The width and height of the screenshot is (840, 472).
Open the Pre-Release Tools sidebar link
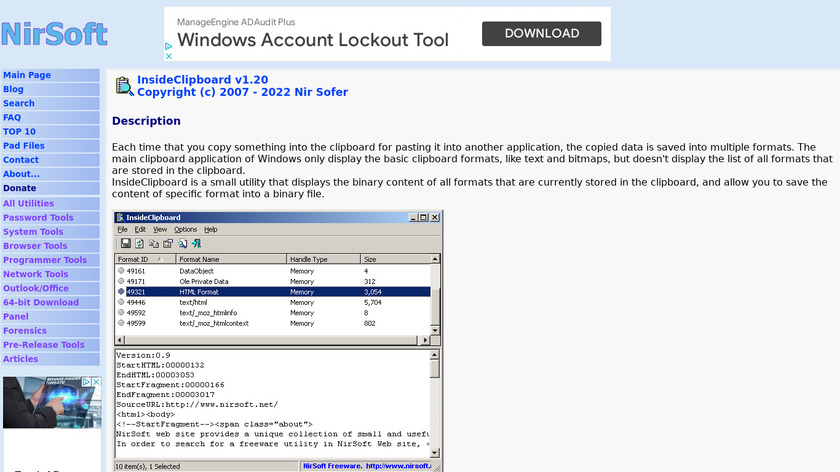[x=44, y=345]
